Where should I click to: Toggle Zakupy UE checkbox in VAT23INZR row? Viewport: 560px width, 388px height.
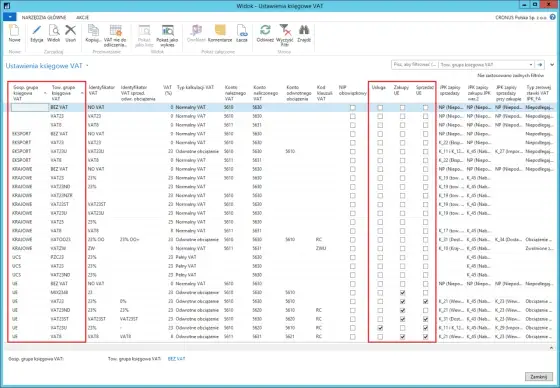[402, 196]
